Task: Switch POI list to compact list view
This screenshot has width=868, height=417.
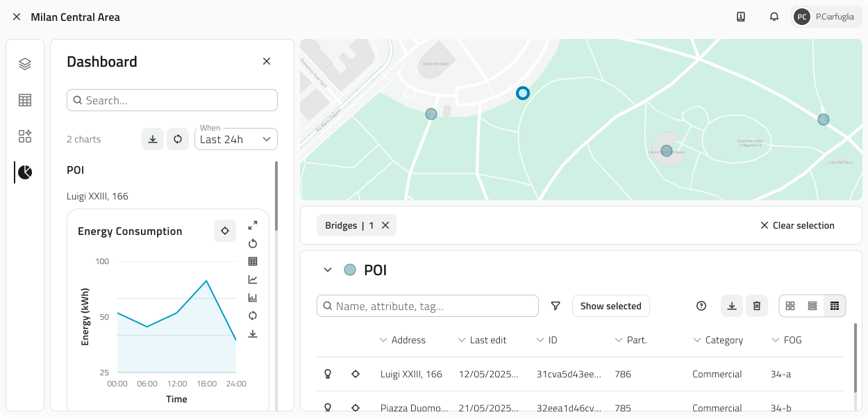Action: coord(812,306)
